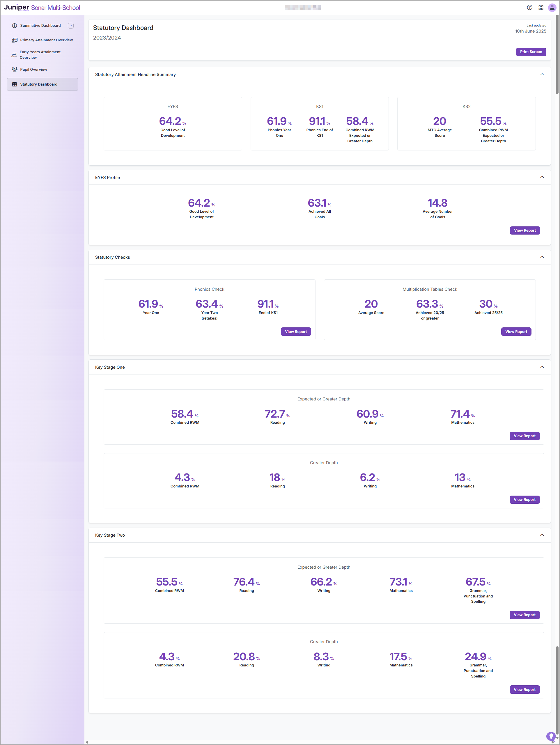Image resolution: width=560 pixels, height=745 pixels.
Task: Click the Print Screen button
Action: point(531,52)
